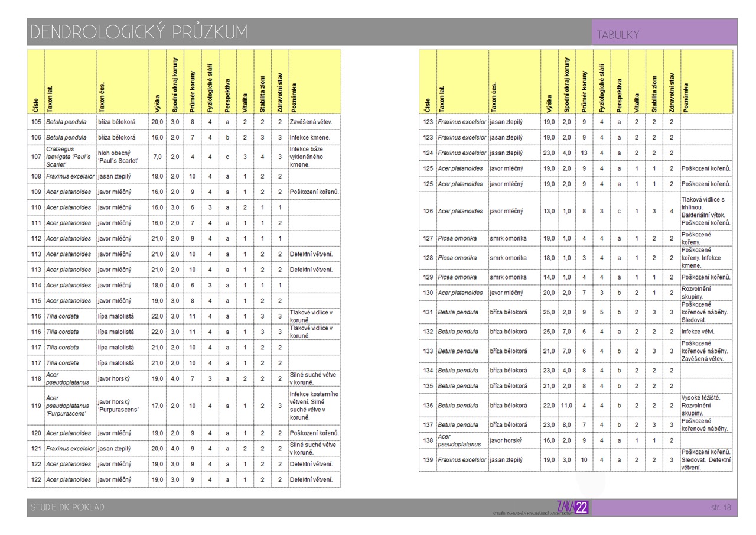Select 'javor horský' in row 138

pos(507,440)
